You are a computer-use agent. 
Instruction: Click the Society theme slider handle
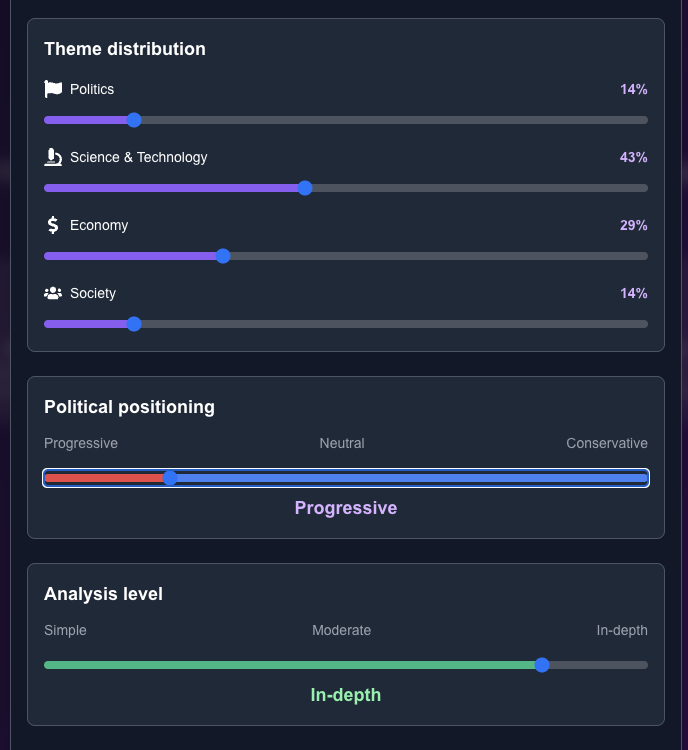(x=134, y=324)
